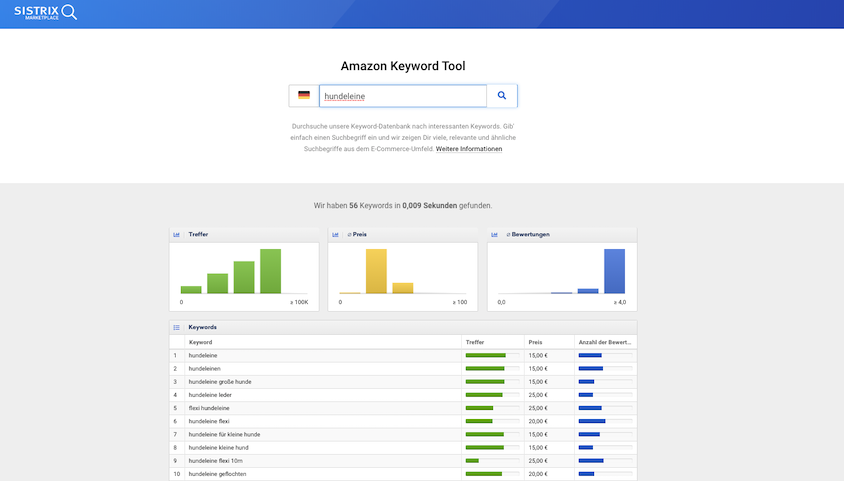Screen dimensions: 844x481
Task: Click list icon in Keywords panel header
Action: click(x=177, y=327)
